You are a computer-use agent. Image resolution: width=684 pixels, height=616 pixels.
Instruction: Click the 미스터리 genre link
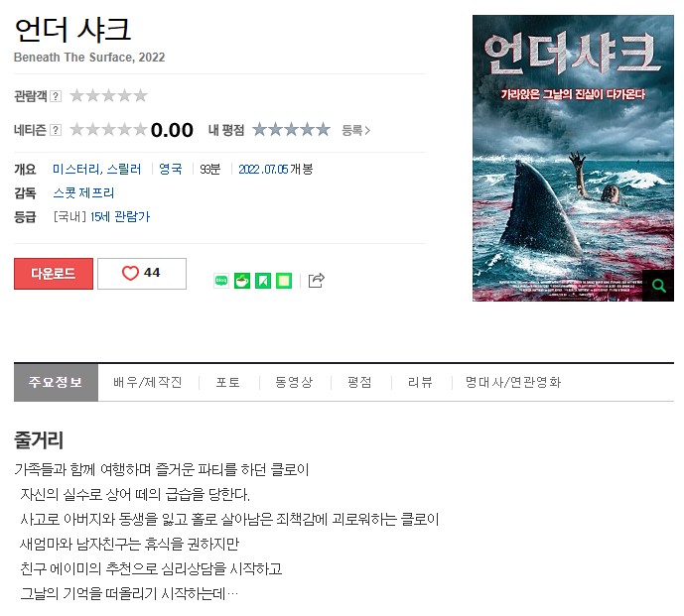(76, 170)
